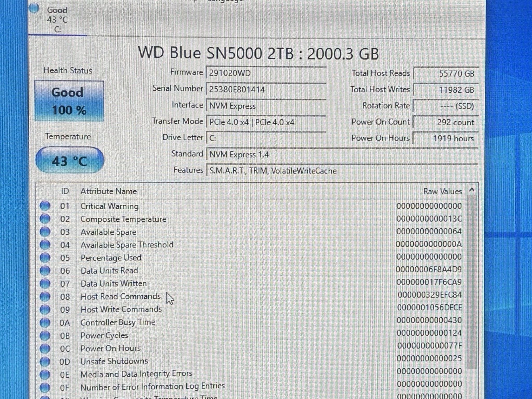Click the Total Host Reads 55770 GB value

coord(446,74)
